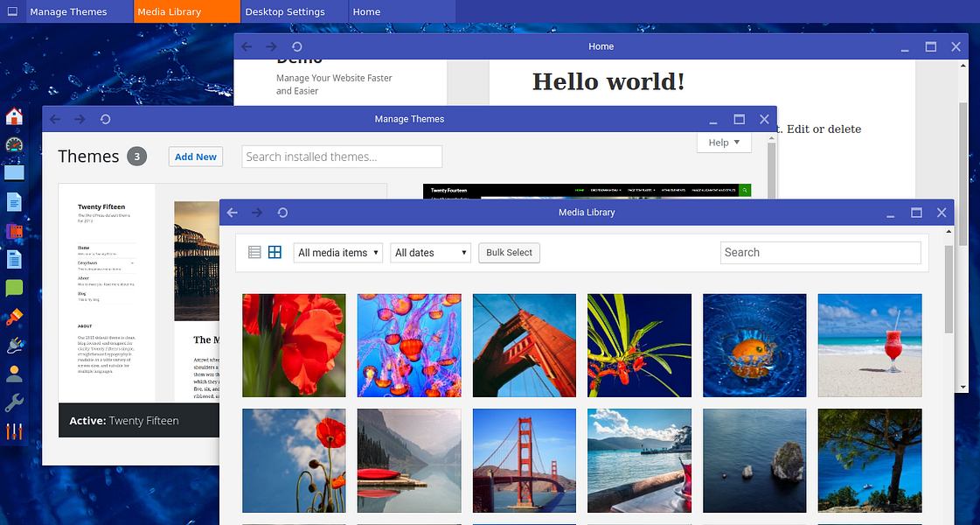Open the blue folder icon in the dock
Viewport: 980px width, 525px height.
pos(14,172)
